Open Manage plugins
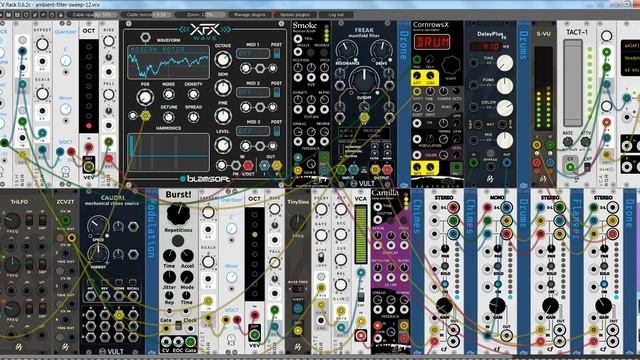The height and width of the screenshot is (360, 640). coord(250,14)
